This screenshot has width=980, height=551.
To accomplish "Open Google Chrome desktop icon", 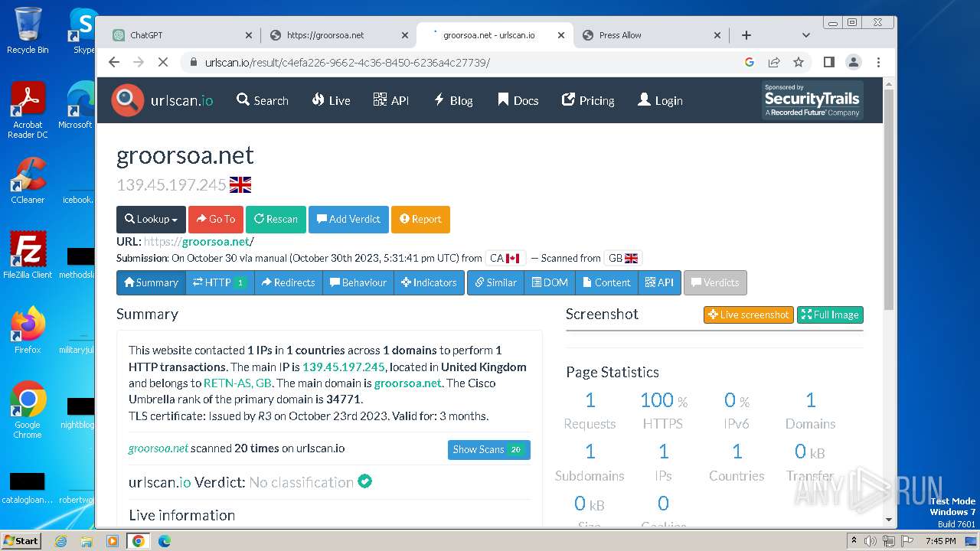I will [x=28, y=410].
